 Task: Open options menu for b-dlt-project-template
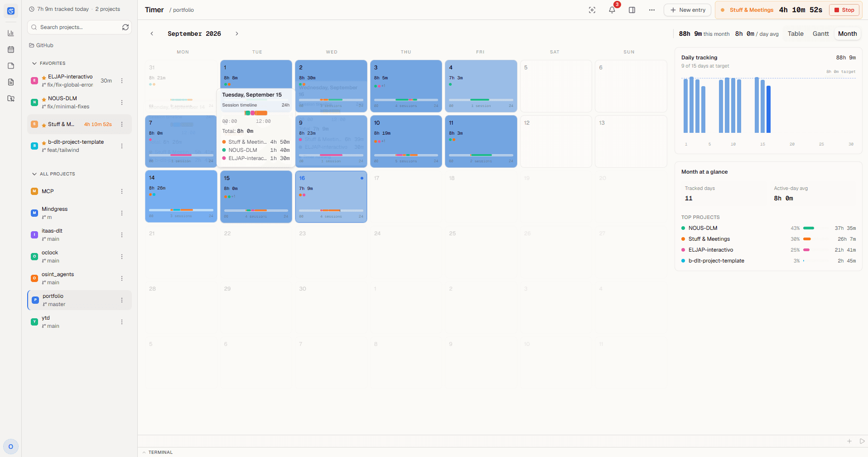click(122, 146)
